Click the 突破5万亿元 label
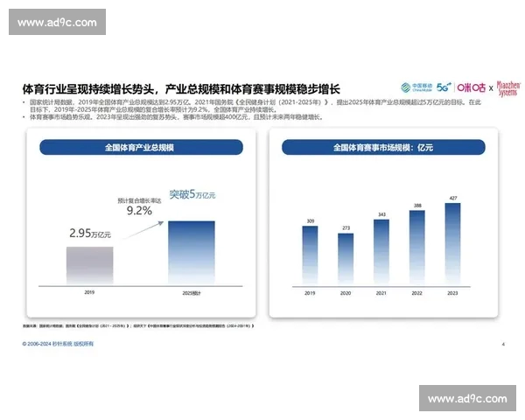Image resolution: width=525 pixels, height=420 pixels. pyautogui.click(x=192, y=194)
